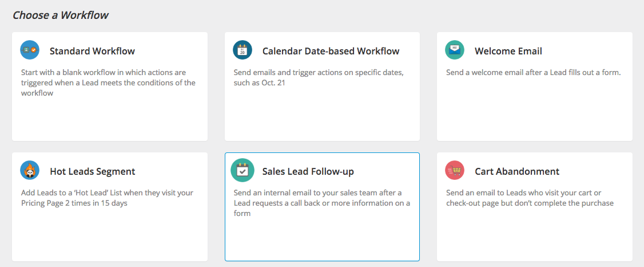Choose the Cart Abandonment title

[516, 171]
